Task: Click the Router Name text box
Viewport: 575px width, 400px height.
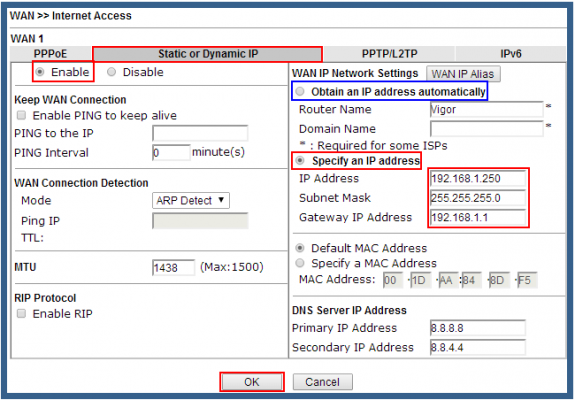Action: [x=486, y=109]
